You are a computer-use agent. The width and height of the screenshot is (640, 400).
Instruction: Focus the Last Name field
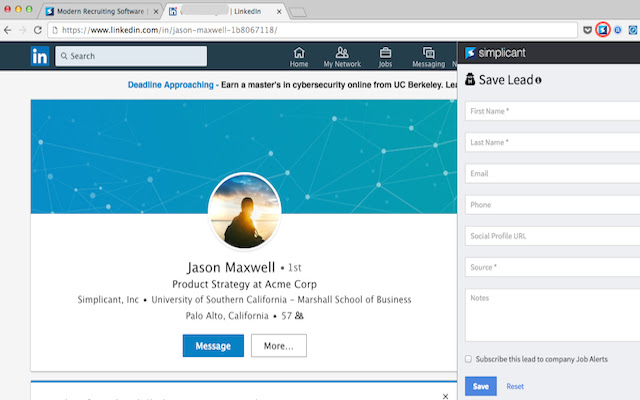pos(552,142)
